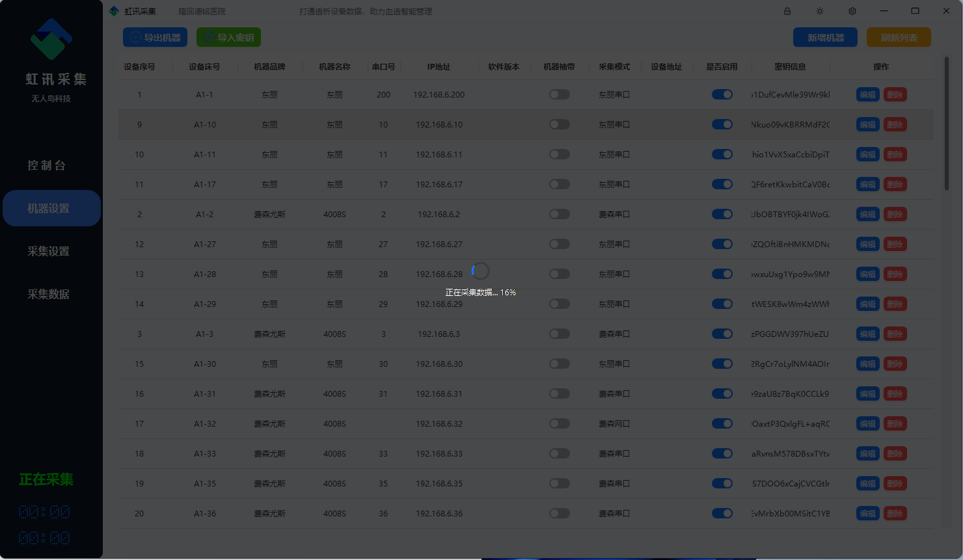963x560 pixels.
Task: Click the lock icon in title bar
Action: (x=787, y=11)
